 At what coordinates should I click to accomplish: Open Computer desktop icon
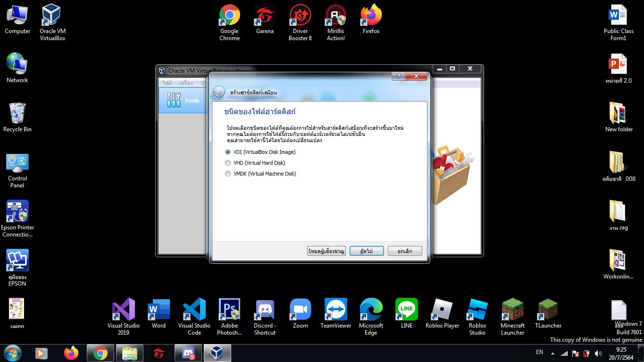point(17,20)
